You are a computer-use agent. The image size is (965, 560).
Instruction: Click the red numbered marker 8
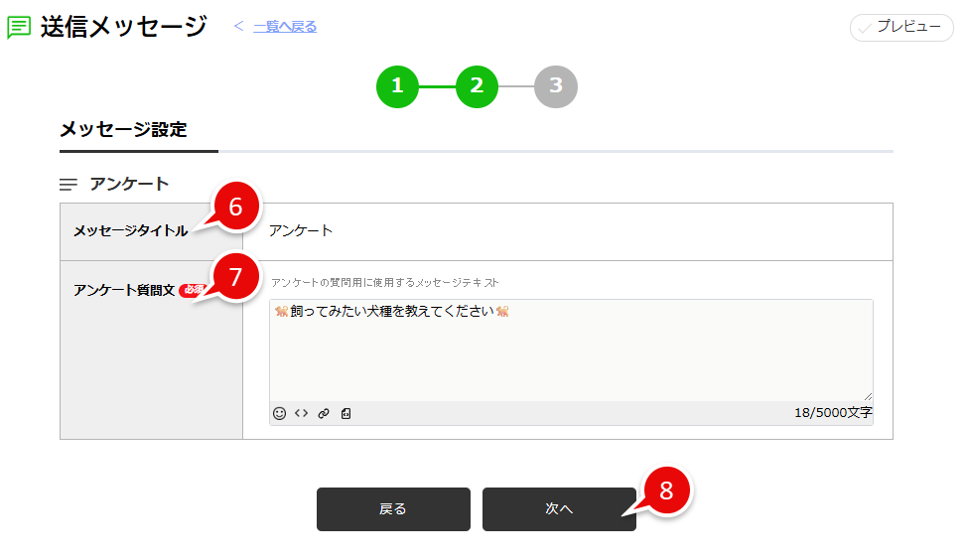[666, 490]
